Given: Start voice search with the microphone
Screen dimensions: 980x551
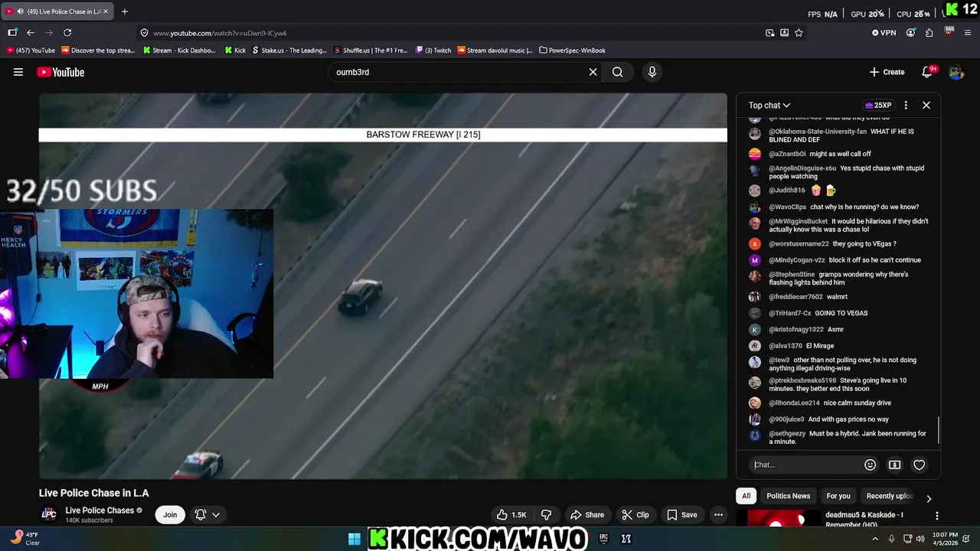Looking at the screenshot, I should click(652, 72).
